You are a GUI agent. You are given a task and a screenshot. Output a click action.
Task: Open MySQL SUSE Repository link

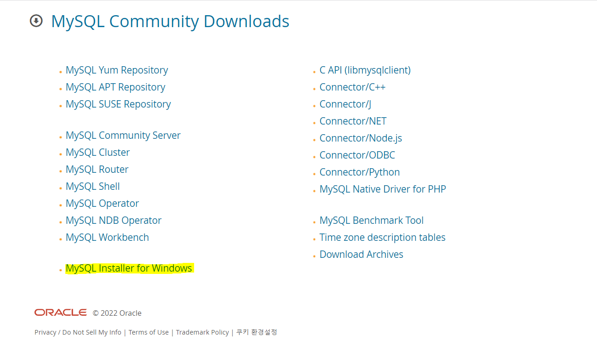(118, 104)
